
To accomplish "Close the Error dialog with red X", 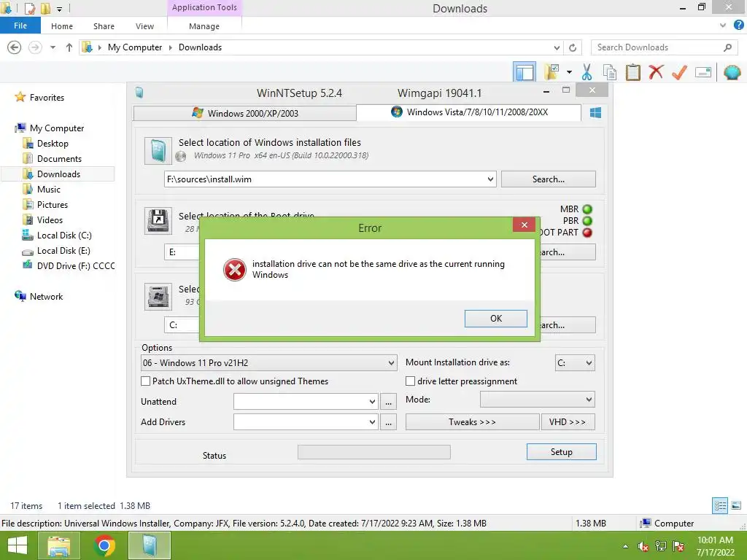I will 524,225.
